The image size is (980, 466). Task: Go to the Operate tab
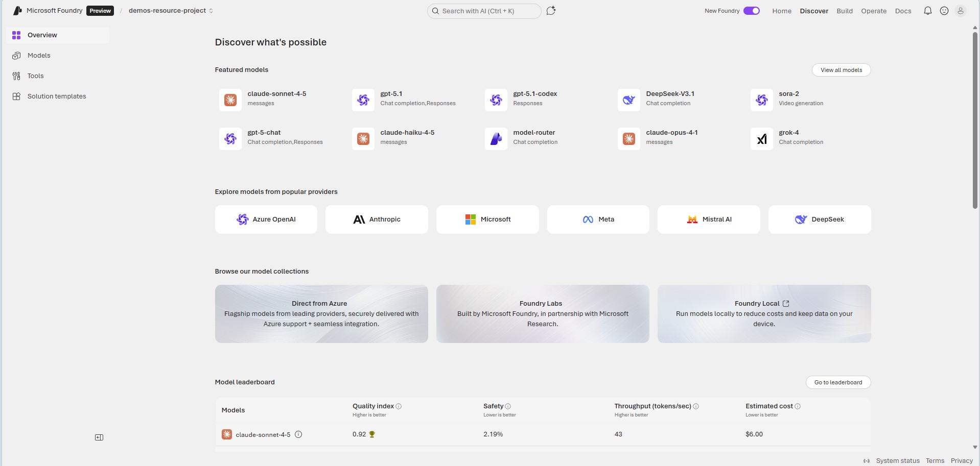pos(873,11)
